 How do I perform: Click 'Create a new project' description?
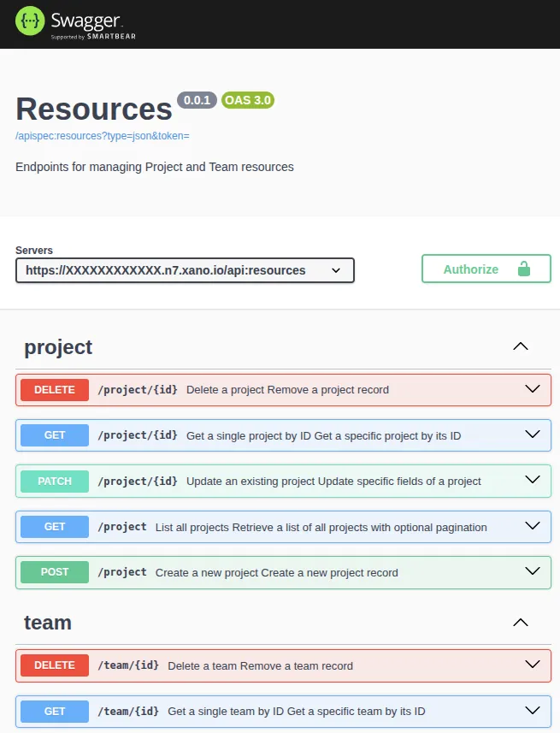coord(277,573)
